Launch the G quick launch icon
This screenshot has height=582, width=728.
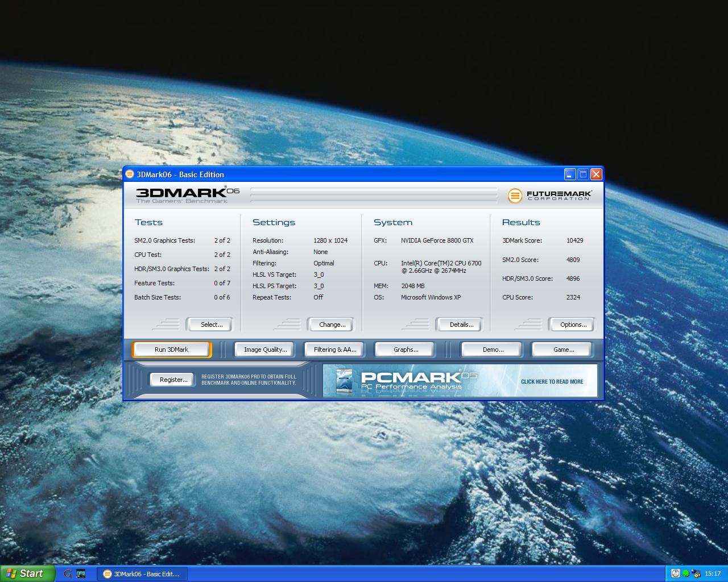point(68,574)
